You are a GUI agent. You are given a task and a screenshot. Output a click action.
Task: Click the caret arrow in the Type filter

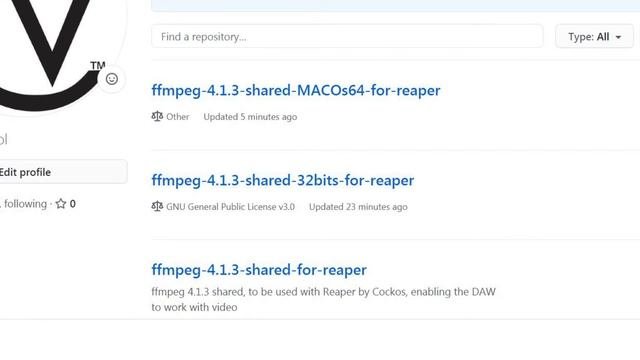618,37
